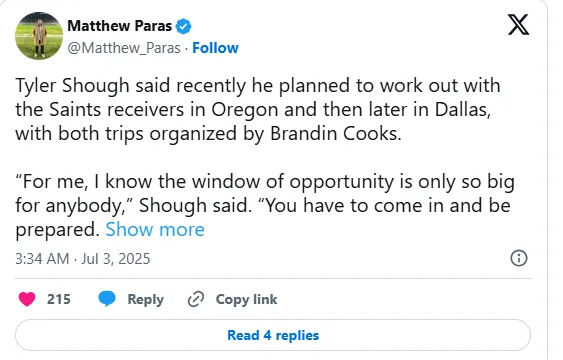Click the Shough quote paragraph text

click(x=265, y=205)
